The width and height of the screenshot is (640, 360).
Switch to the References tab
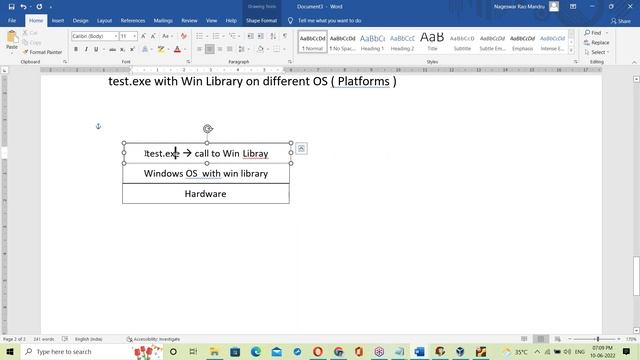[133, 20]
